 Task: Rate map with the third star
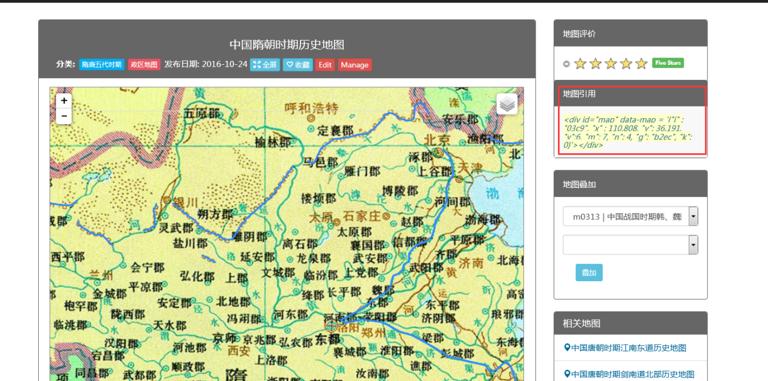pos(610,64)
